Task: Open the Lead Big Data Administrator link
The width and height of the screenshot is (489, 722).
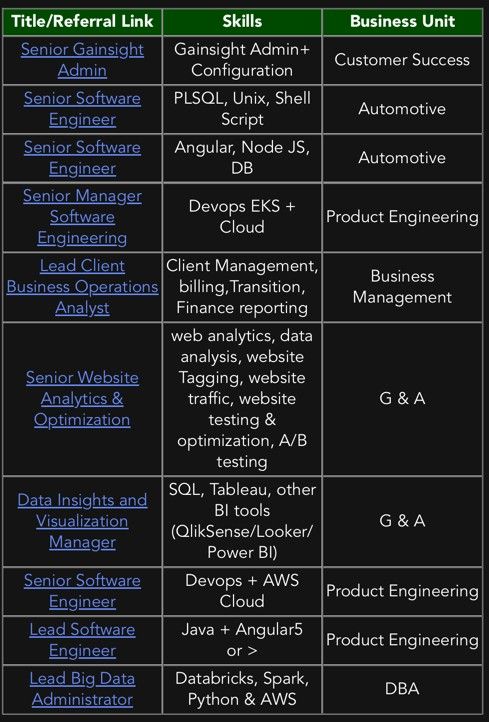Action: [x=82, y=689]
